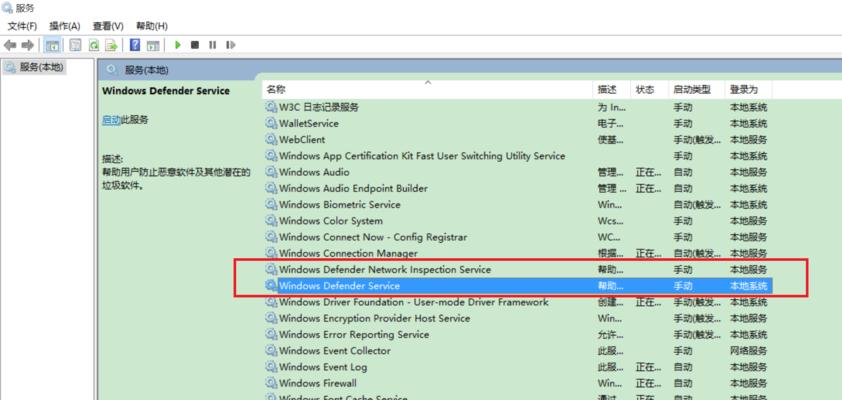Image resolution: width=842 pixels, height=400 pixels.
Task: Select Windows Driver Foundation - User-mode Driver Framework
Action: (517, 302)
